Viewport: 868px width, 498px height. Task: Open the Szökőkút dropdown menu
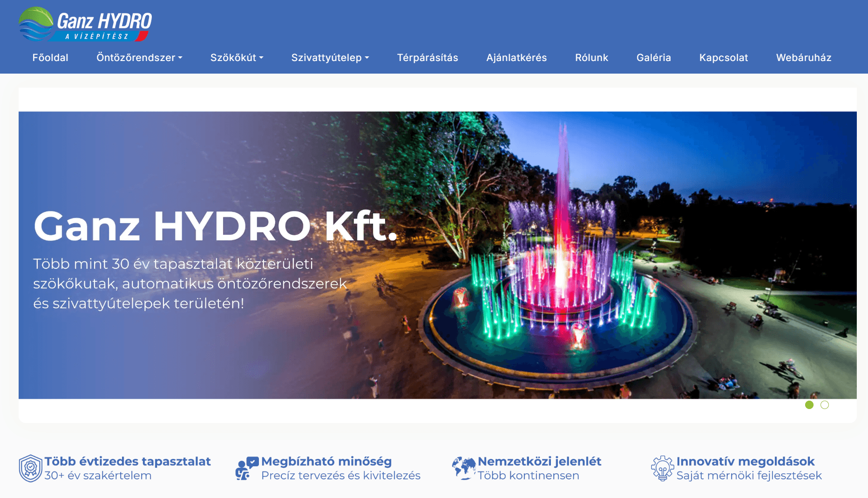pos(237,58)
